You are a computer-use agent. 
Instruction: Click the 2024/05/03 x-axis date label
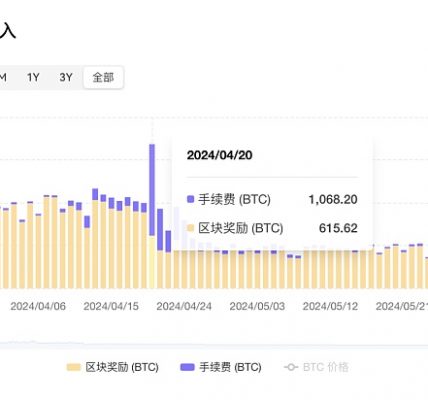tap(257, 306)
